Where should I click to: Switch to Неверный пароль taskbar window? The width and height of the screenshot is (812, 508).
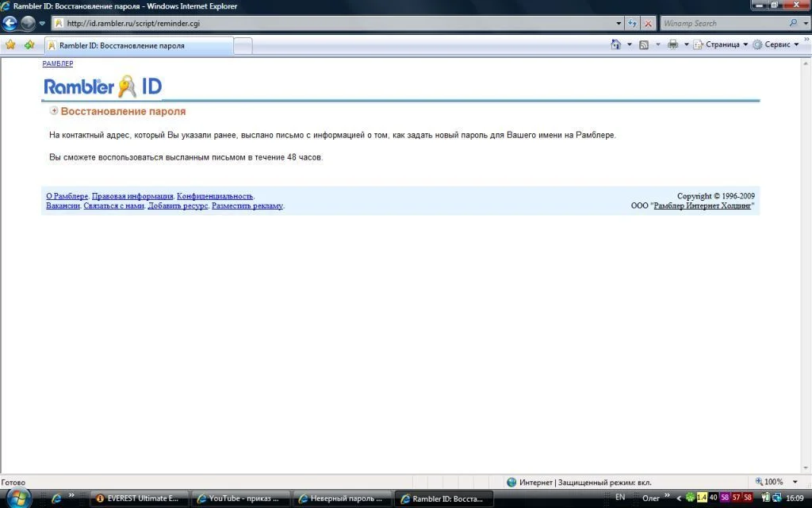[342, 498]
